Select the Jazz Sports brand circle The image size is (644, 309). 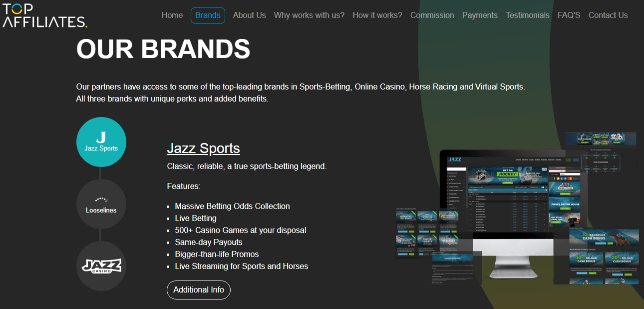[x=101, y=142]
